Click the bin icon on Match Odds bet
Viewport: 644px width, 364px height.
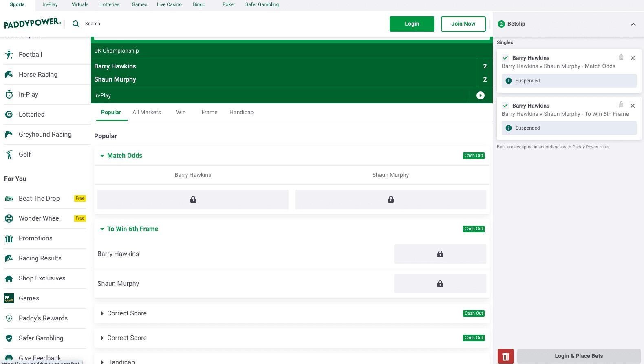[x=621, y=57]
